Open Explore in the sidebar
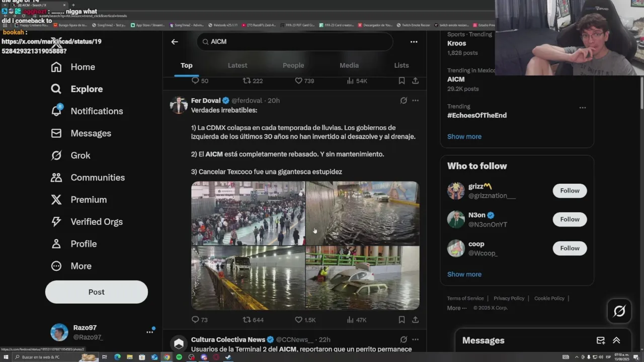Image resolution: width=644 pixels, height=362 pixels. 76,89
